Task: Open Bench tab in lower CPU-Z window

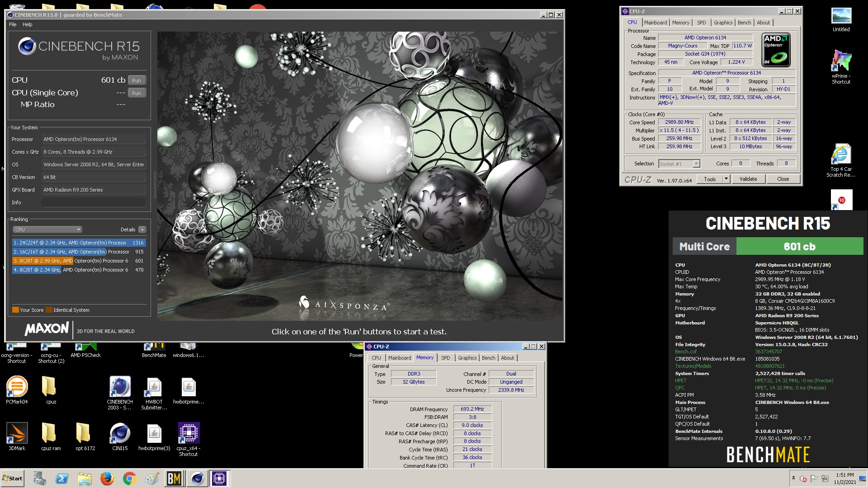Action: 488,358
